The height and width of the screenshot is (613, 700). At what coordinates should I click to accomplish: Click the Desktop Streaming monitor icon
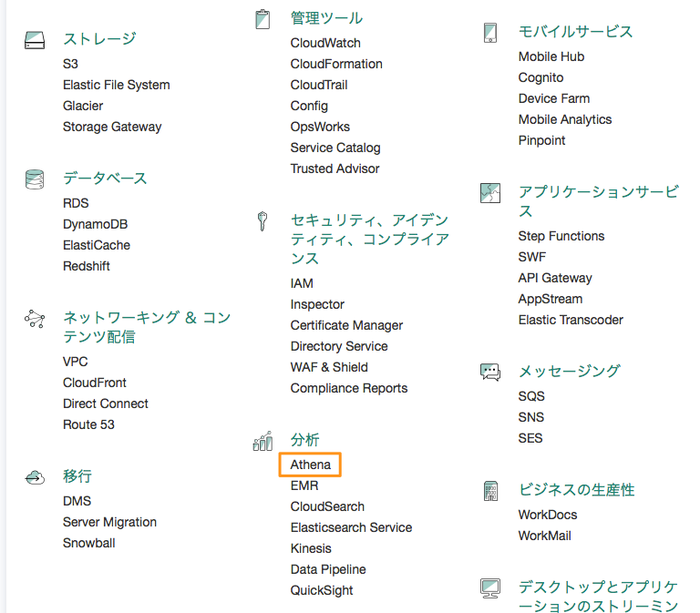coord(490,588)
